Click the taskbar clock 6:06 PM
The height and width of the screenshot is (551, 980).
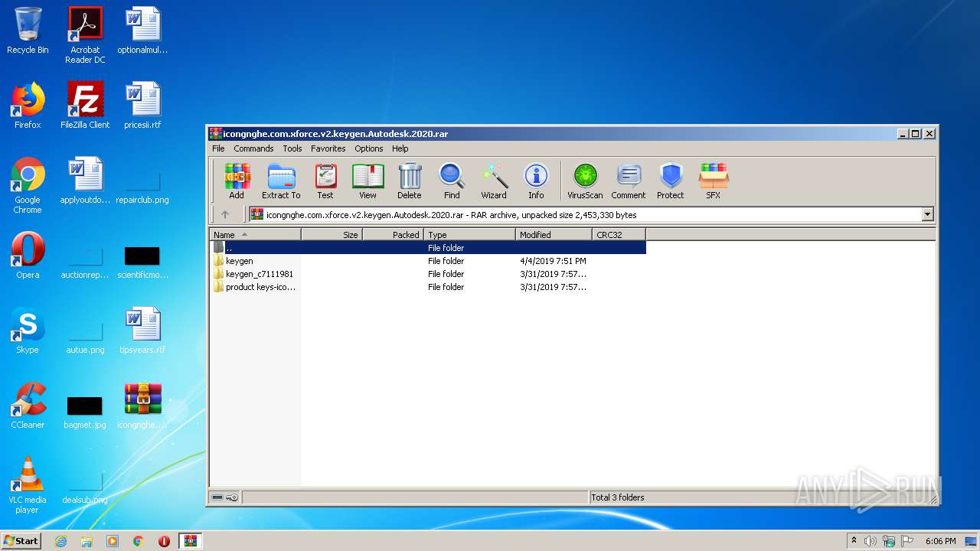[x=940, y=541]
